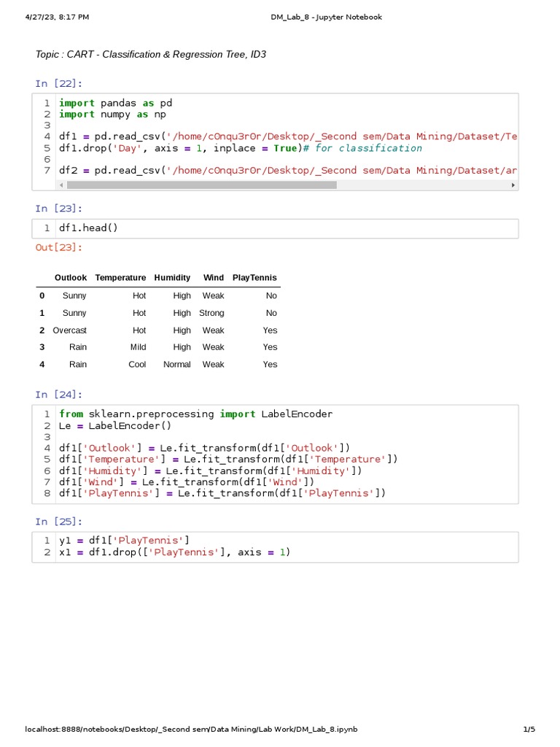The width and height of the screenshot is (560, 747).
Task: Click the Temperature column header
Action: pos(120,278)
